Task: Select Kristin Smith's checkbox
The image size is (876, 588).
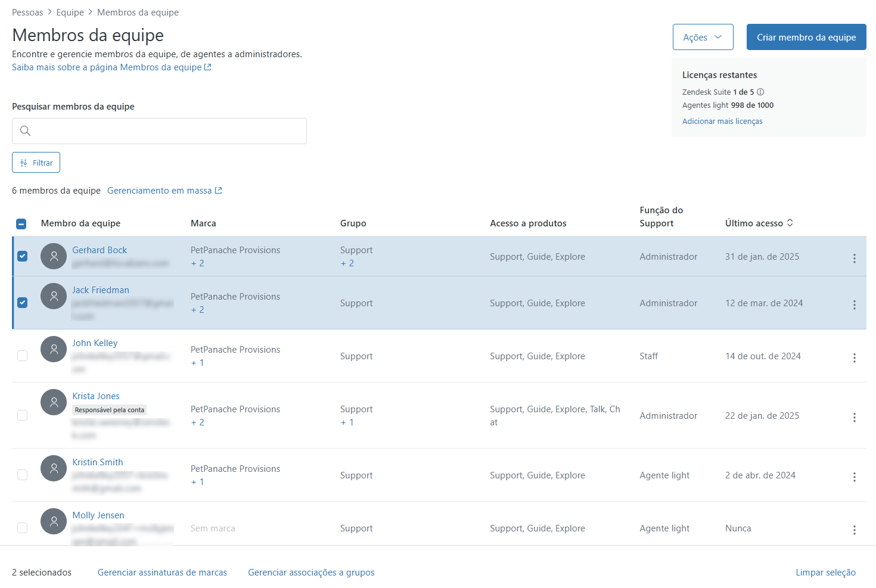Action: [x=22, y=475]
